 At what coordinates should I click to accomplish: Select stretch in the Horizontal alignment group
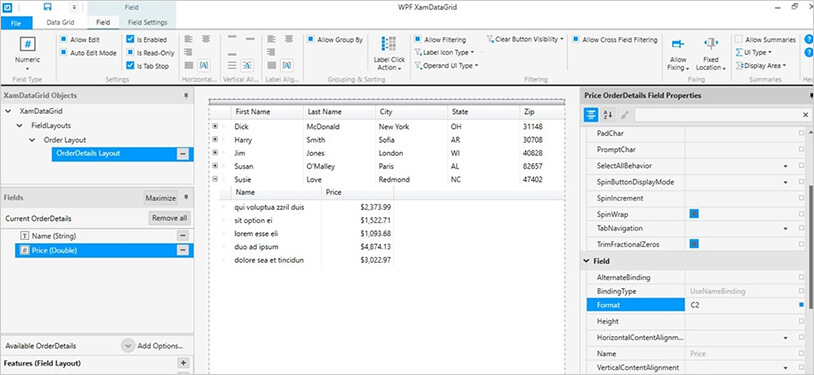[189, 65]
